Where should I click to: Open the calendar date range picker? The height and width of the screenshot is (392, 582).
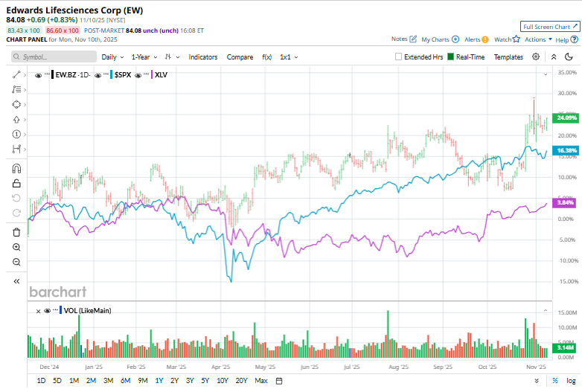pyautogui.click(x=279, y=381)
